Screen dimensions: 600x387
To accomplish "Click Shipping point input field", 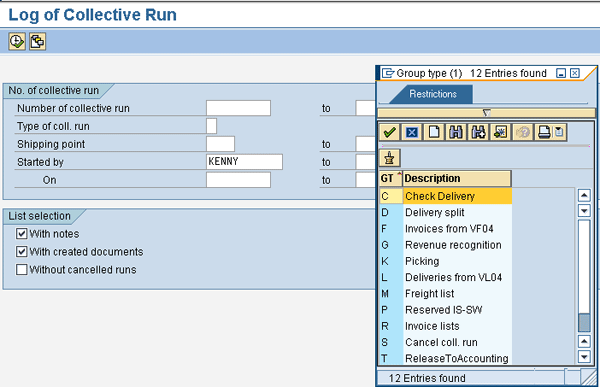I will [220, 144].
